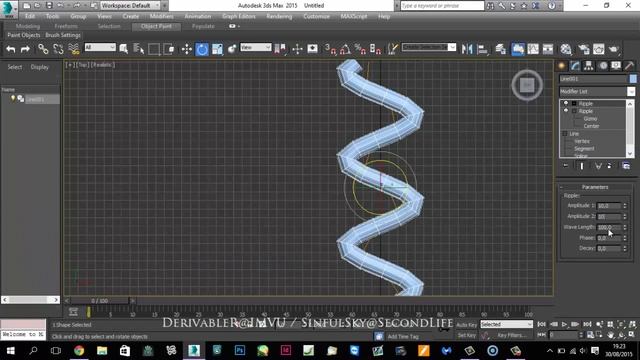The height and width of the screenshot is (360, 640).
Task: Toggle the 3D Snaps button
Action: pyautogui.click(x=330, y=49)
